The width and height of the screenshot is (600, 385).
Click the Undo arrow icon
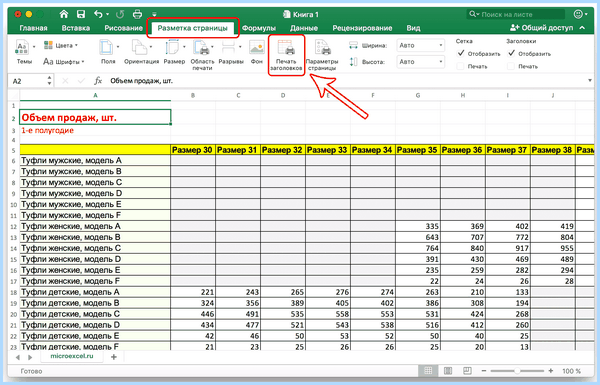click(98, 15)
